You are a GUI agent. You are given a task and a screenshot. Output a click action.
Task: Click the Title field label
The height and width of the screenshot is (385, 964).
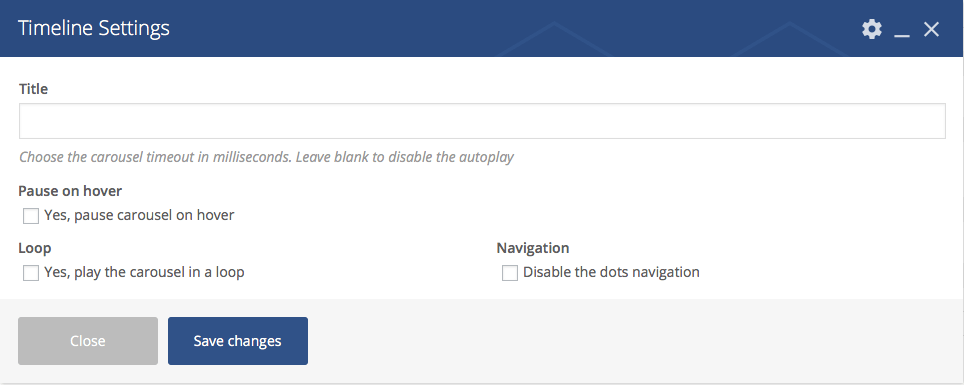[33, 89]
